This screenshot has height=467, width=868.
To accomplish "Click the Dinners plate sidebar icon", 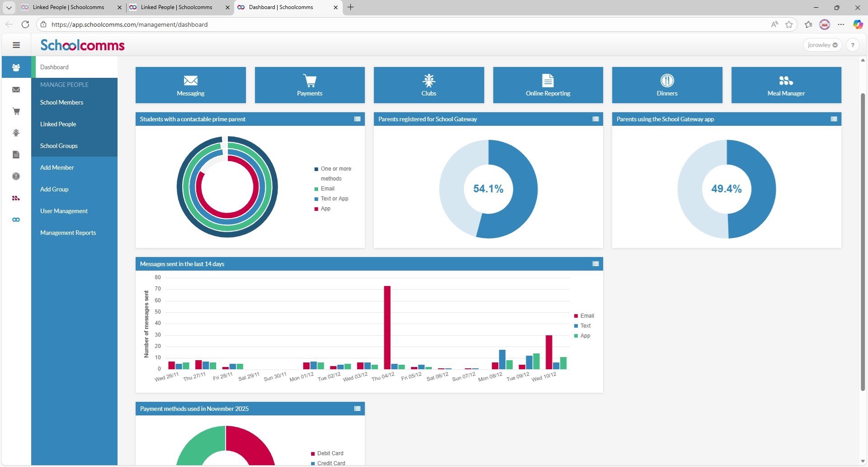I will pos(16,176).
